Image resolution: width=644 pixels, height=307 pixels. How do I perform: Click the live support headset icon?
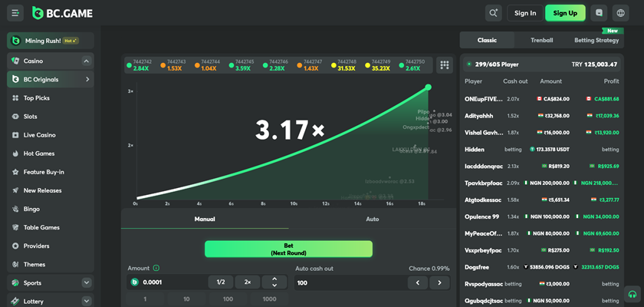(632, 294)
